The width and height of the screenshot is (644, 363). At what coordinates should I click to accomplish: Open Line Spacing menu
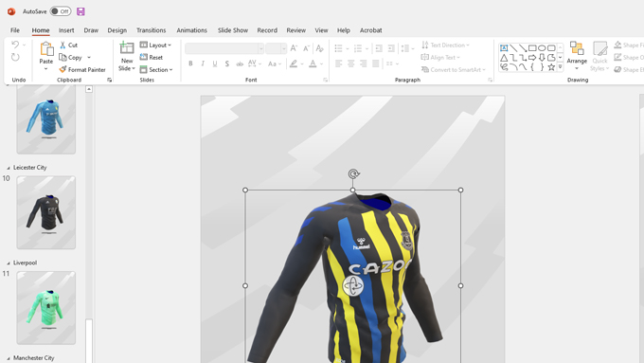(x=407, y=48)
